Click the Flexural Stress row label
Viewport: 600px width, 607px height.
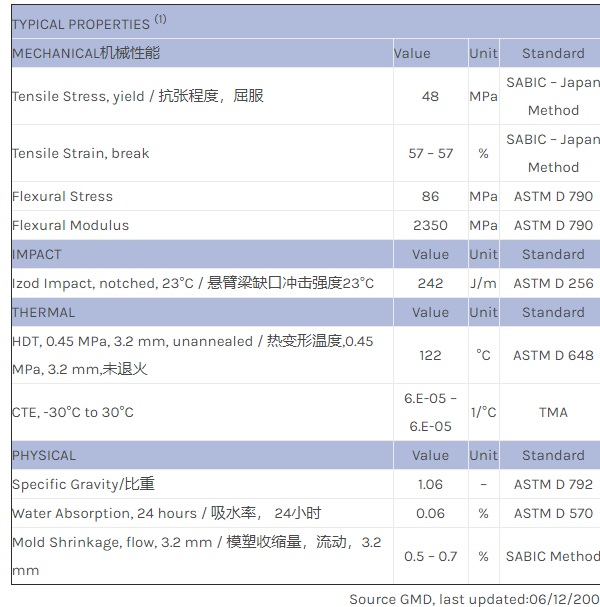pos(63,196)
